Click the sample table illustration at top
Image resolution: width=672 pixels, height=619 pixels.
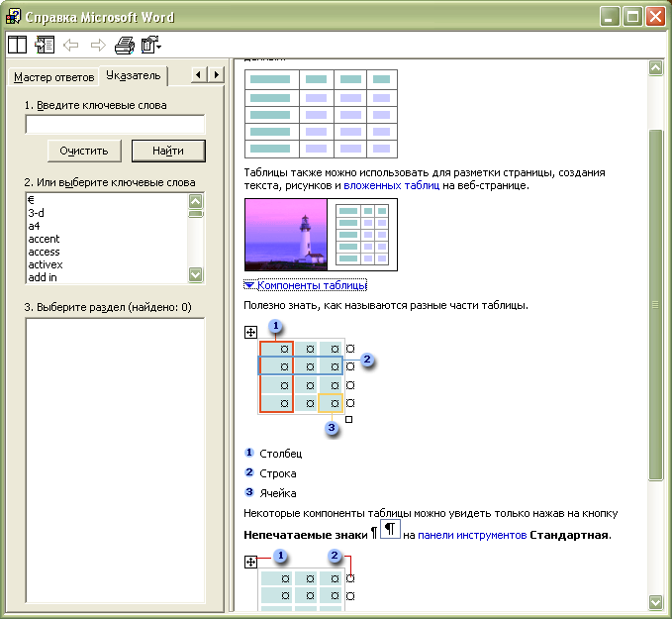pyautogui.click(x=321, y=114)
